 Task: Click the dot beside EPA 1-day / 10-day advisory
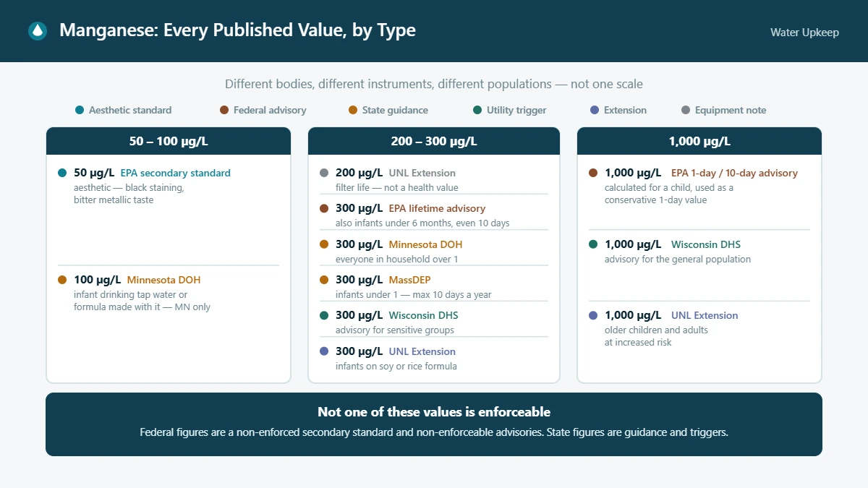(593, 174)
